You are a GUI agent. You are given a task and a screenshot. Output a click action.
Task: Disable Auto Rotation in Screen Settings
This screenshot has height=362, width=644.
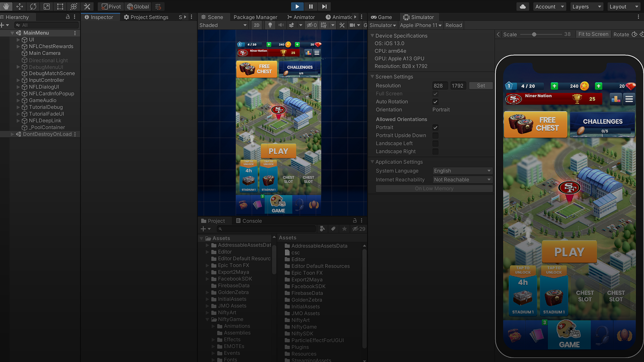[435, 102]
